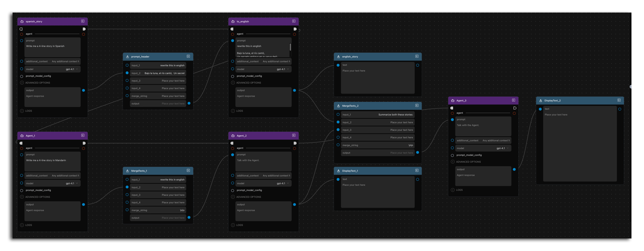This screenshot has width=644, height=251.
Task: Click Agent_3 prompt text area
Action: 483,127
